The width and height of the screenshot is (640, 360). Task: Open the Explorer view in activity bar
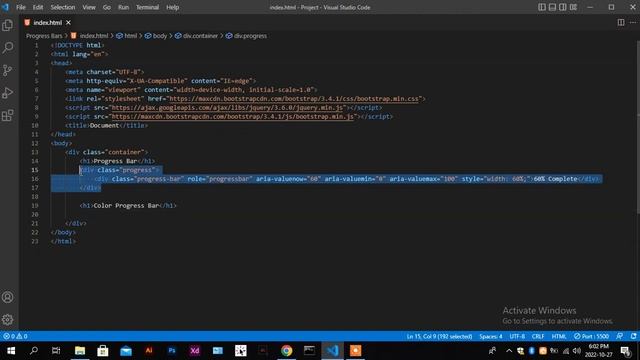coord(7,25)
